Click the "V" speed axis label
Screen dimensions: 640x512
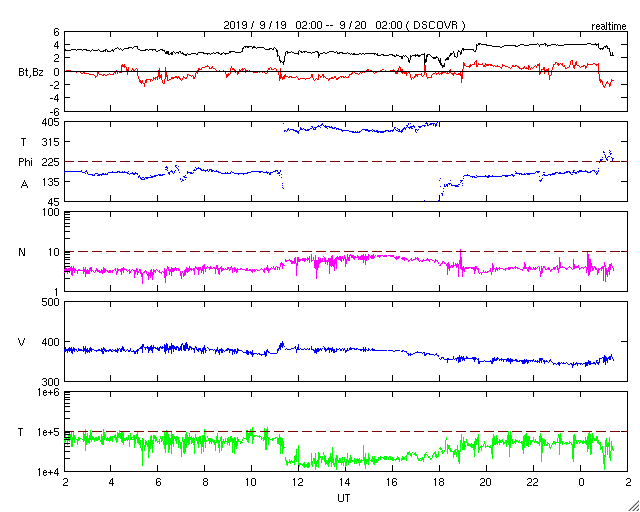[21, 342]
